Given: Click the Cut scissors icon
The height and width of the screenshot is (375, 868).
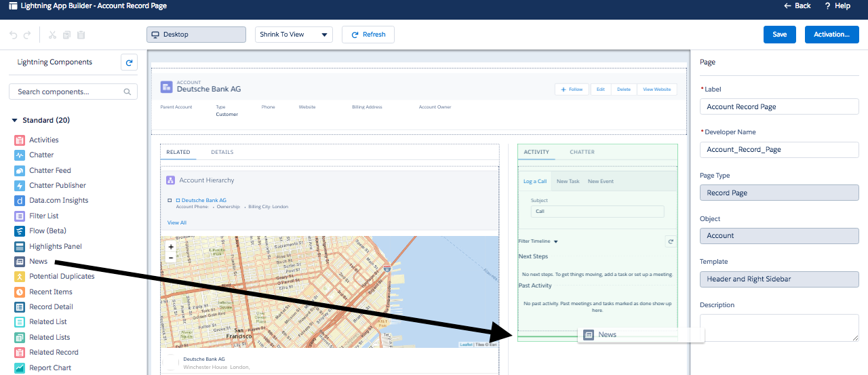Looking at the screenshot, I should coord(53,35).
